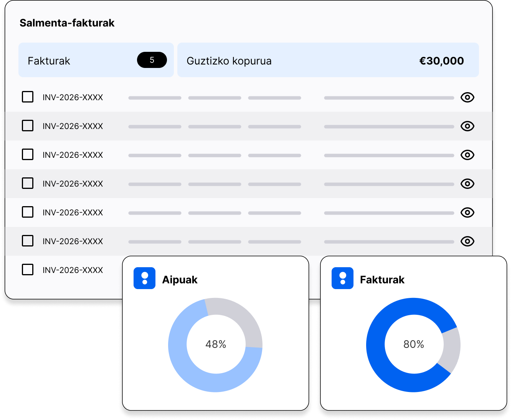This screenshot has height=420, width=512.
Task: Select the Guztizko kopurua panel
Action: click(x=328, y=60)
